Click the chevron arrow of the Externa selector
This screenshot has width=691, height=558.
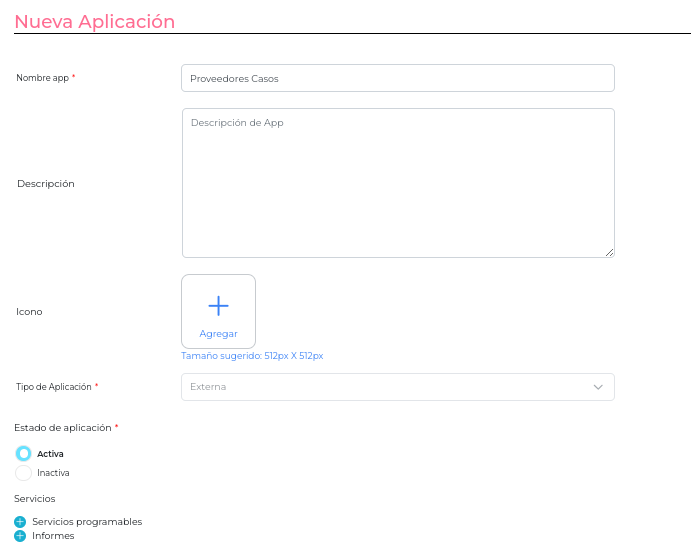coord(598,387)
